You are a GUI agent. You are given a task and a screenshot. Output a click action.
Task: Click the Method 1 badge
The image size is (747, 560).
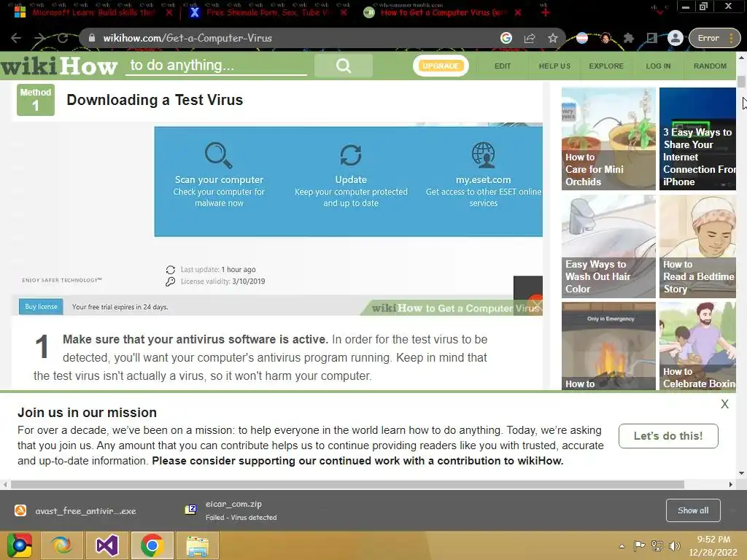click(36, 100)
